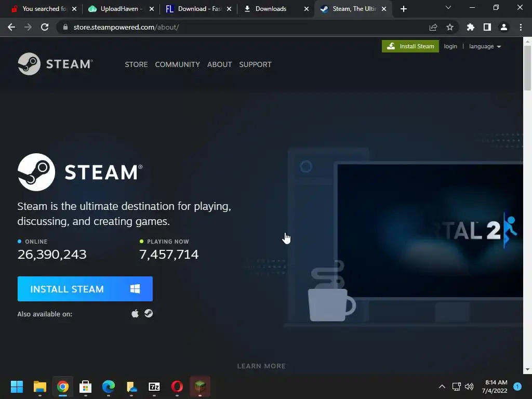Click the Chrome taskbar icon
This screenshot has width=532, height=399.
tap(63, 386)
